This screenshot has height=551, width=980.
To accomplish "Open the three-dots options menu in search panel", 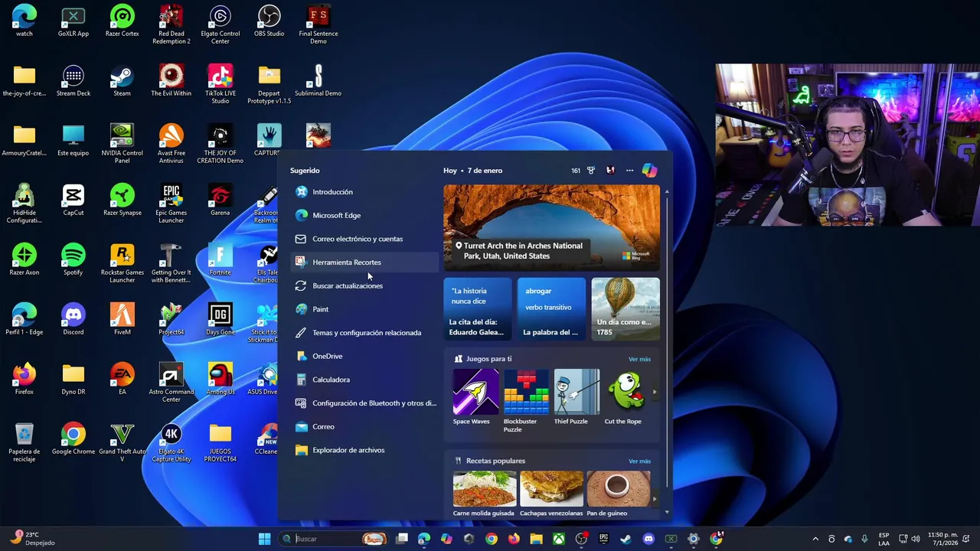I will pyautogui.click(x=629, y=171).
